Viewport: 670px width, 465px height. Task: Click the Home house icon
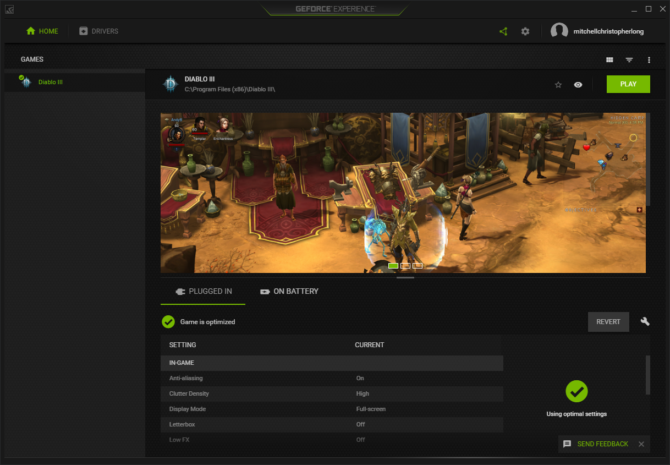click(x=30, y=31)
